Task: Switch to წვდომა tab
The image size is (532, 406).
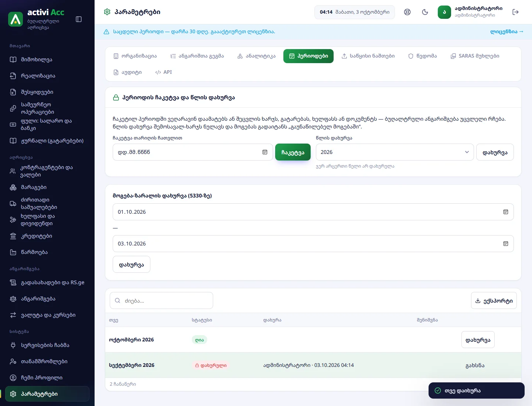Action: pos(422,56)
